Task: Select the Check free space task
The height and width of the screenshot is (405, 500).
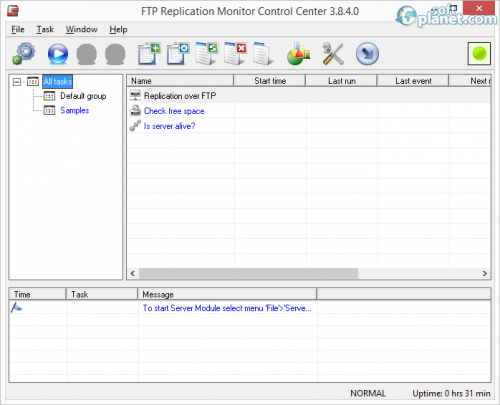Action: point(174,111)
